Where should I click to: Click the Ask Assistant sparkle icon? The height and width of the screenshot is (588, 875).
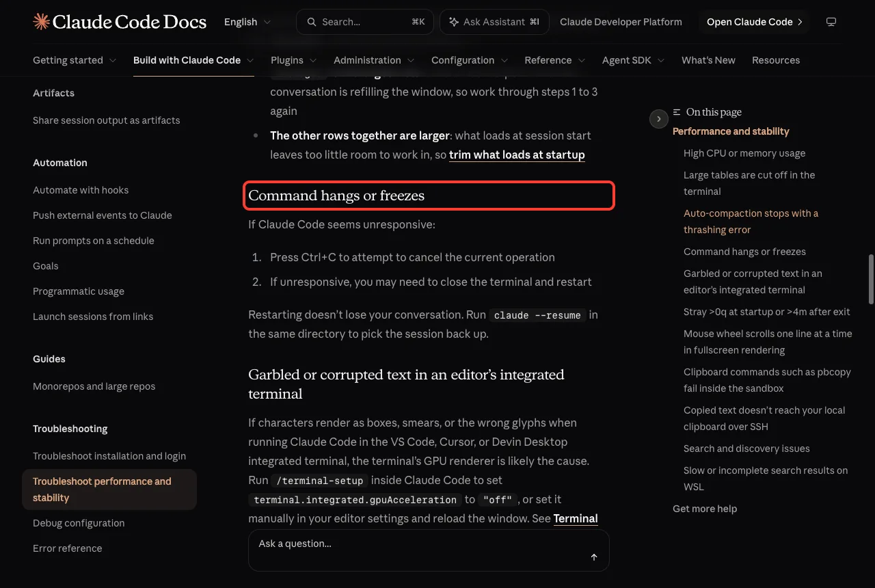(x=454, y=22)
